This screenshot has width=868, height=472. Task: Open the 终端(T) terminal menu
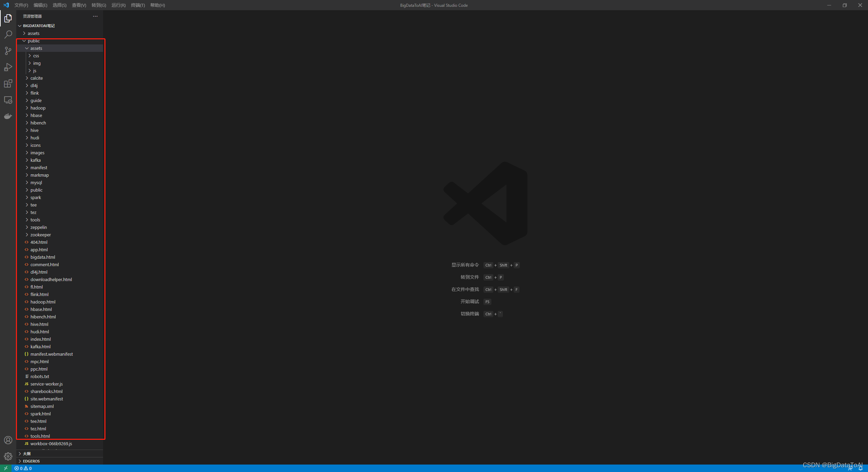tap(138, 5)
